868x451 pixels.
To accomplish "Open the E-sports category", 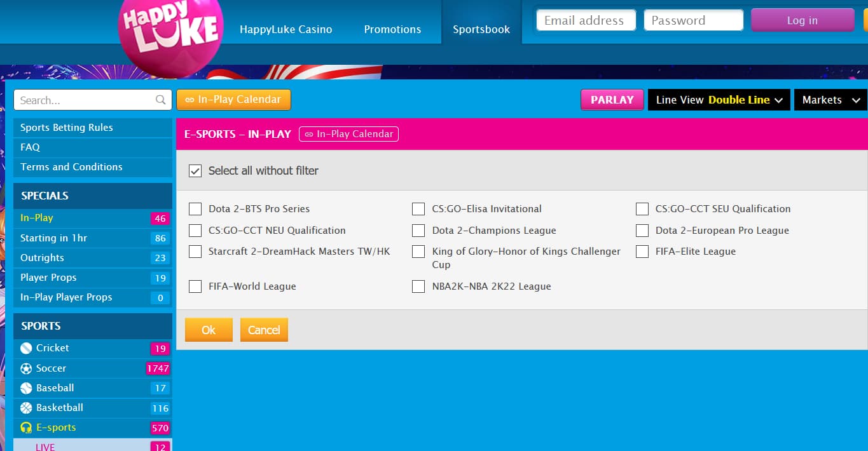I will (93, 427).
